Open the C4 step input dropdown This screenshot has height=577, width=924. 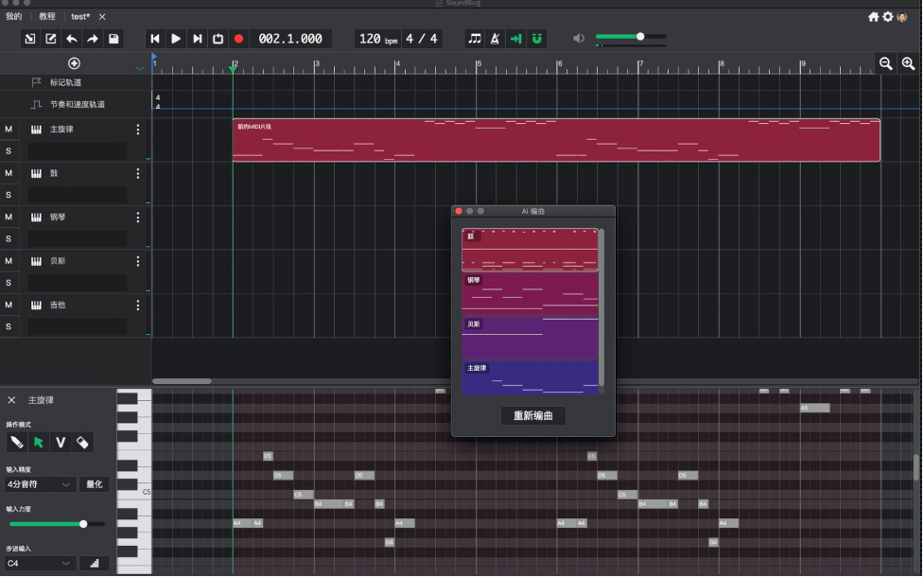click(39, 564)
